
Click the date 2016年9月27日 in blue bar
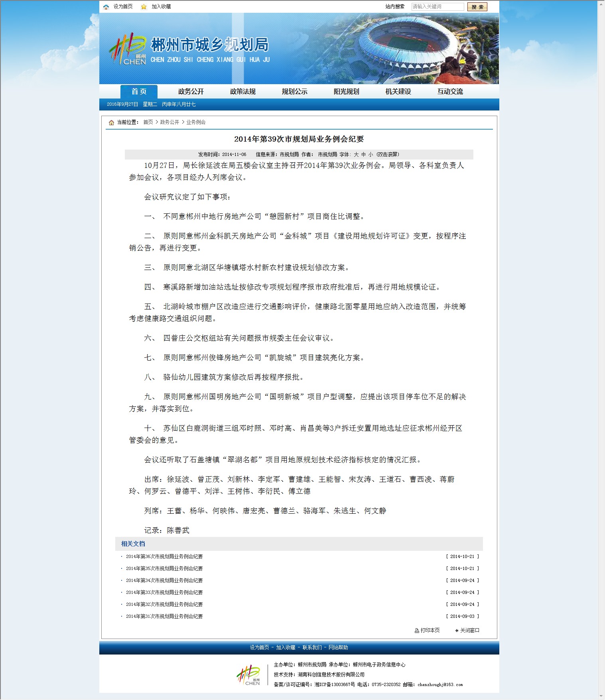click(122, 105)
